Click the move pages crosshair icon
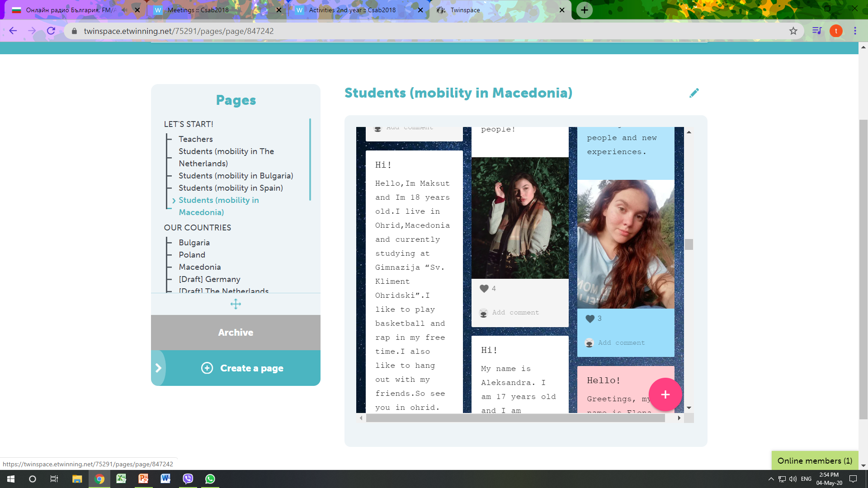868x488 pixels. (x=236, y=304)
